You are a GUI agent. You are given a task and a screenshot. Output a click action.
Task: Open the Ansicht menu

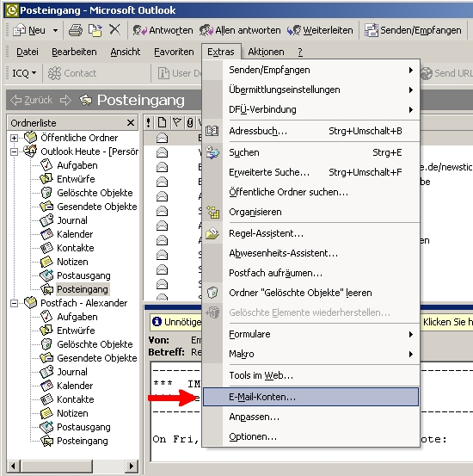tap(126, 52)
